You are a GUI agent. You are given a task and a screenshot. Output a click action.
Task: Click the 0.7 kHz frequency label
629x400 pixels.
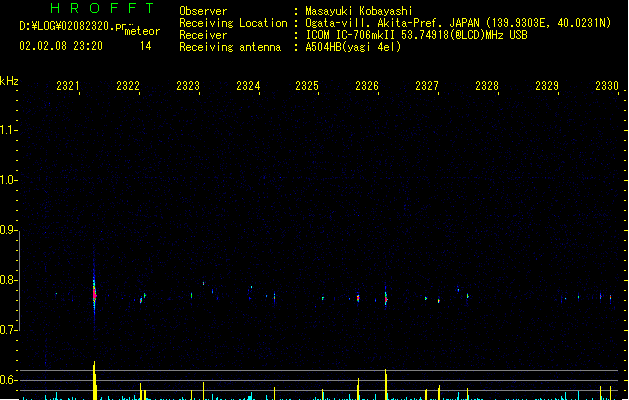[8, 330]
